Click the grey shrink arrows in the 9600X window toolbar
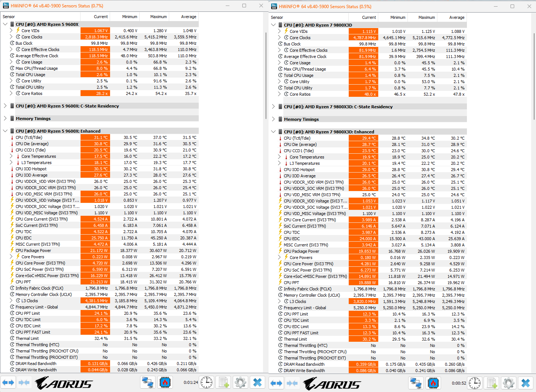The width and height of the screenshot is (536, 392). pyautogui.click(x=24, y=382)
